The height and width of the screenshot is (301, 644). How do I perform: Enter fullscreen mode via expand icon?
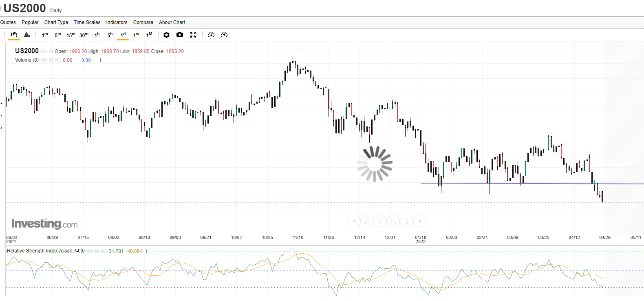[193, 35]
